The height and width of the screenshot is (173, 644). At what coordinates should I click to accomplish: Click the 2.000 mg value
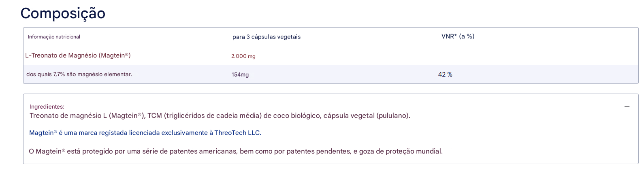243,56
